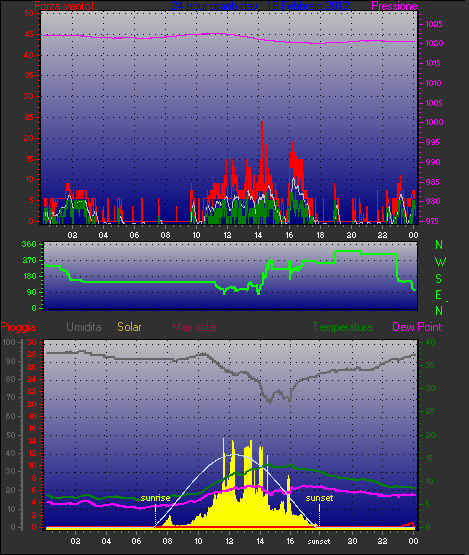This screenshot has height=555, width=469.
Task: Select the Pioggia legend label
Action: [18, 327]
